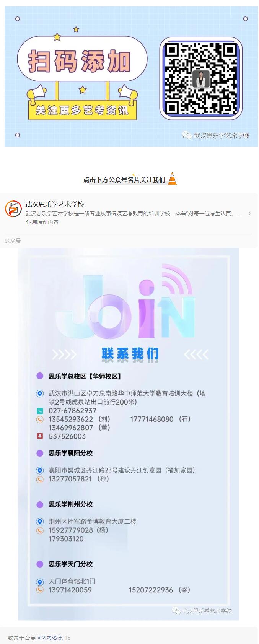The width and height of the screenshot is (259, 644).
Task: Click the orange phone icon beside 13545293622
Action: click(40, 420)
